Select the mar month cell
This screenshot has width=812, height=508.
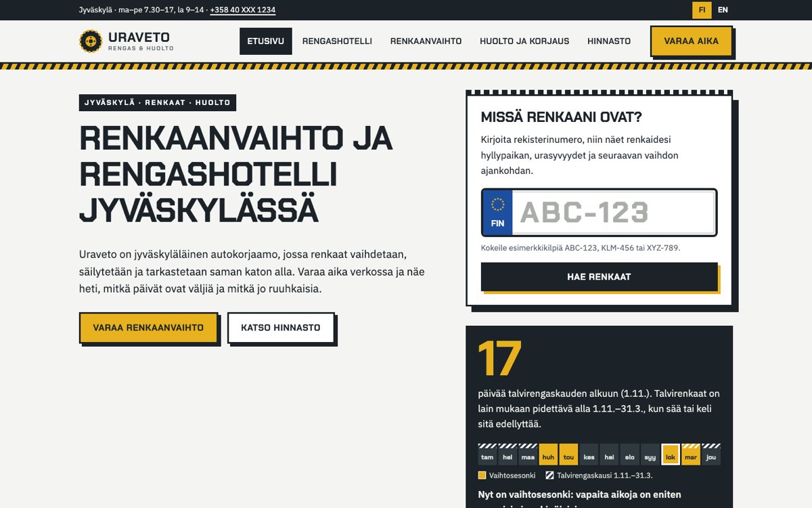click(x=691, y=454)
